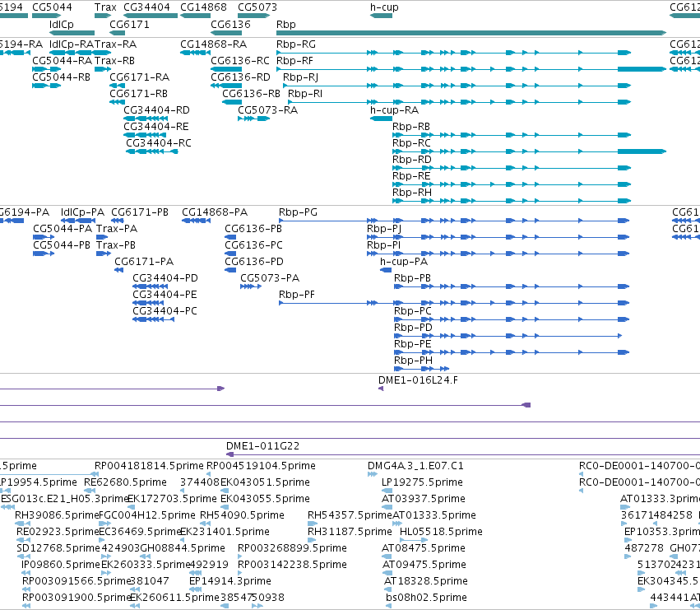Select the CG5073 gene label
This screenshot has height=610, width=700.
pyautogui.click(x=257, y=7)
